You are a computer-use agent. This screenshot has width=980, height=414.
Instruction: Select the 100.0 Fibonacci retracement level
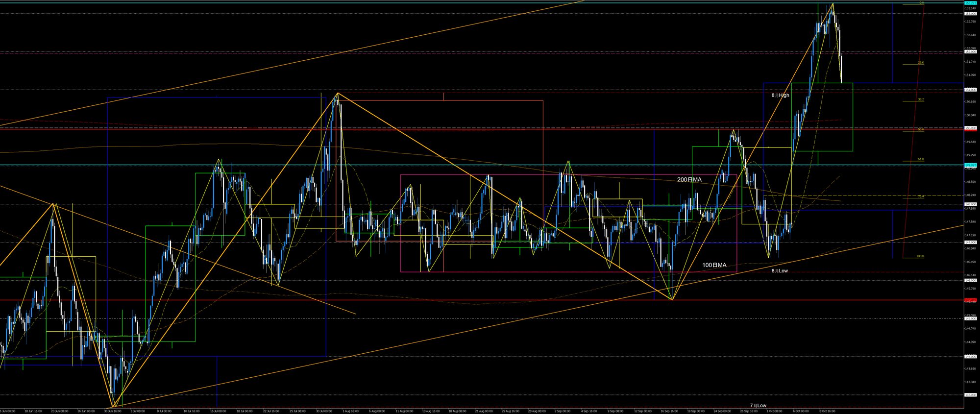click(920, 256)
